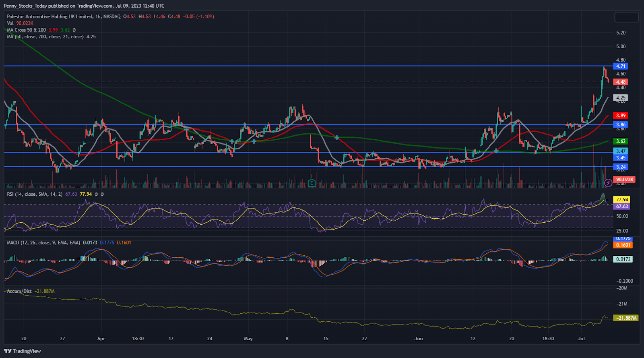This screenshot has height=358, width=644.
Task: Click the red 4.48 last price label
Action: click(621, 82)
